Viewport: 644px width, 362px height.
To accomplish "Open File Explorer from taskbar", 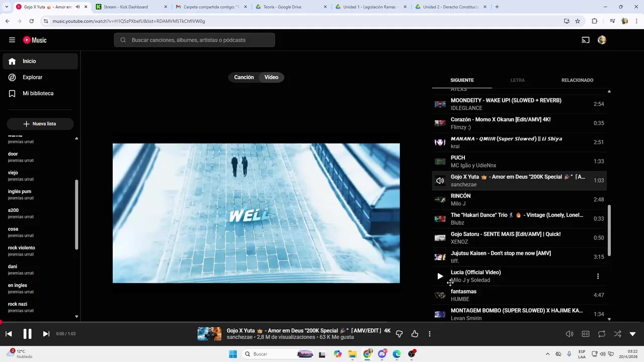I will pos(352,354).
